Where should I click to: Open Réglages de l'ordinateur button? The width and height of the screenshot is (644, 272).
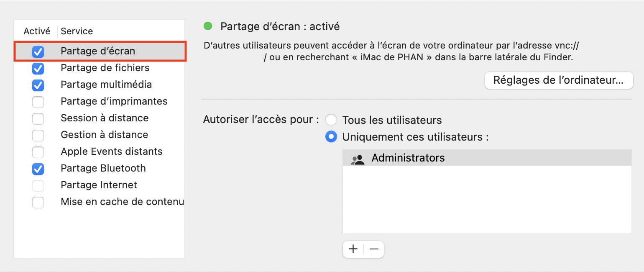559,80
